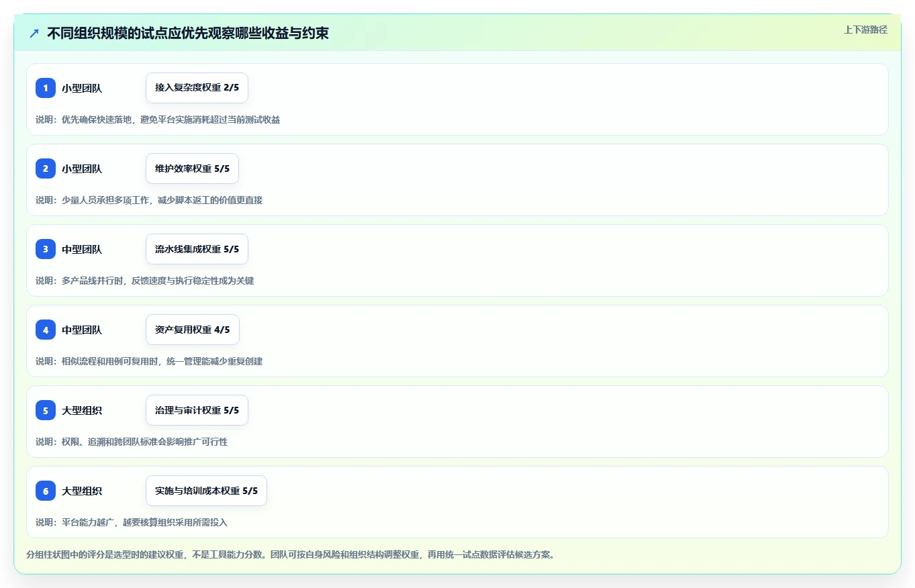Click 中型团队 label in row 3
Viewport: 915px width, 588px height.
click(x=82, y=249)
